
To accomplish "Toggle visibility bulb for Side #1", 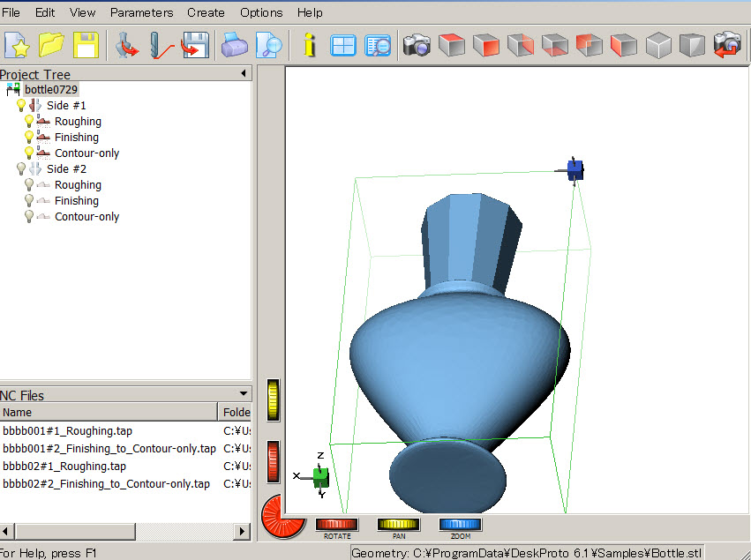I will [21, 105].
